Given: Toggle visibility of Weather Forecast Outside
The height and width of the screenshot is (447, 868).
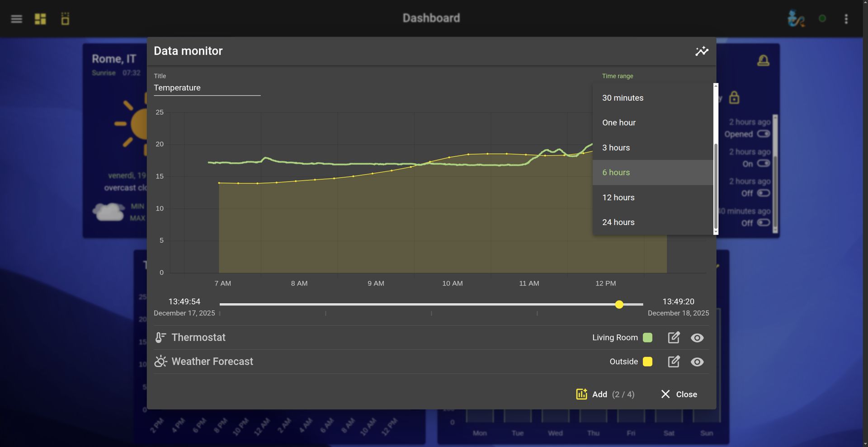Looking at the screenshot, I should coord(697,362).
